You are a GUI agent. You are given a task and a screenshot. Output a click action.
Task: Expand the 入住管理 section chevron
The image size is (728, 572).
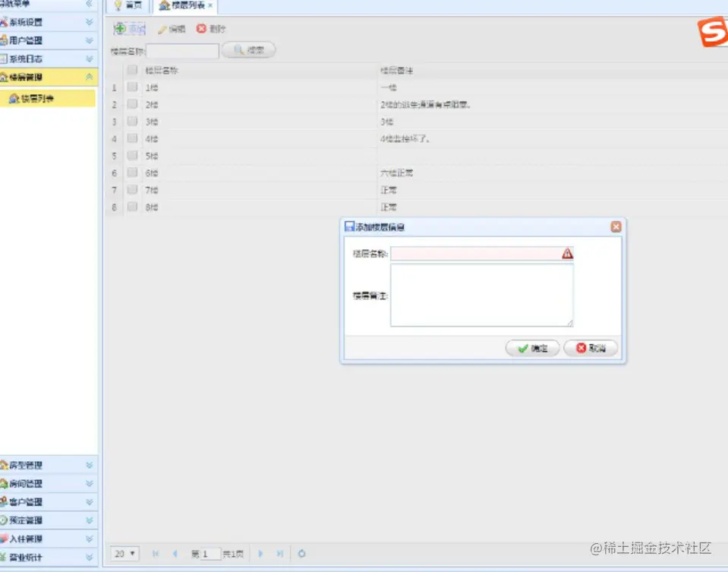point(89,539)
